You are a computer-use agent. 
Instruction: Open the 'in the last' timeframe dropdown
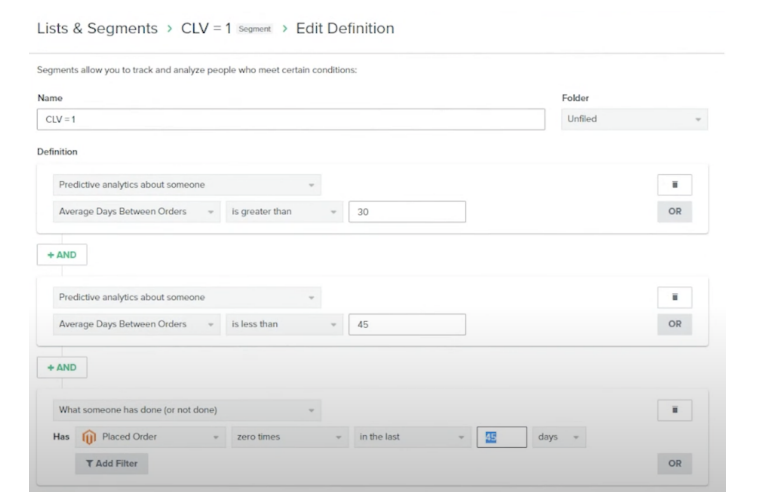(x=412, y=437)
